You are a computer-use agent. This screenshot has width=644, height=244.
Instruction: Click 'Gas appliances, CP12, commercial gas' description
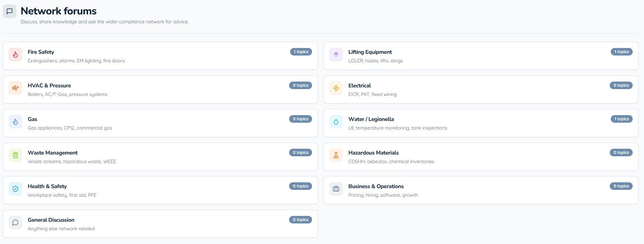tap(70, 128)
